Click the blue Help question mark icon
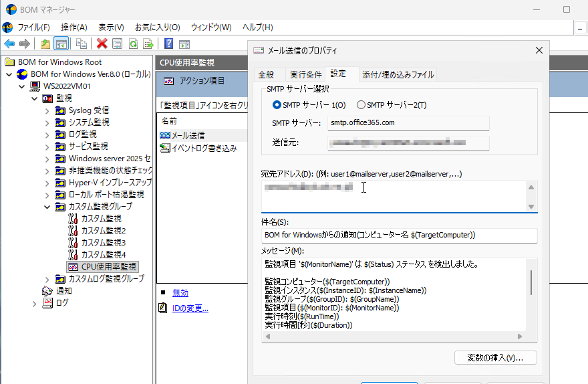 coord(169,44)
